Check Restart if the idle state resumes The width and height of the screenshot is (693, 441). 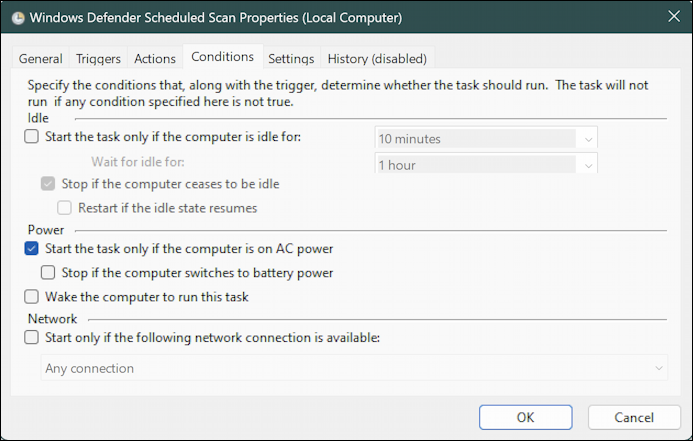click(65, 208)
